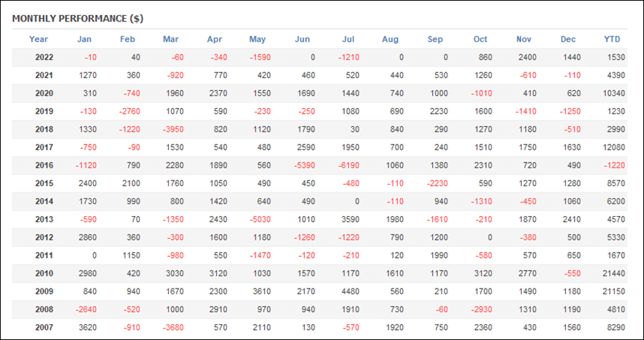Select the 2019 year row label

point(44,111)
